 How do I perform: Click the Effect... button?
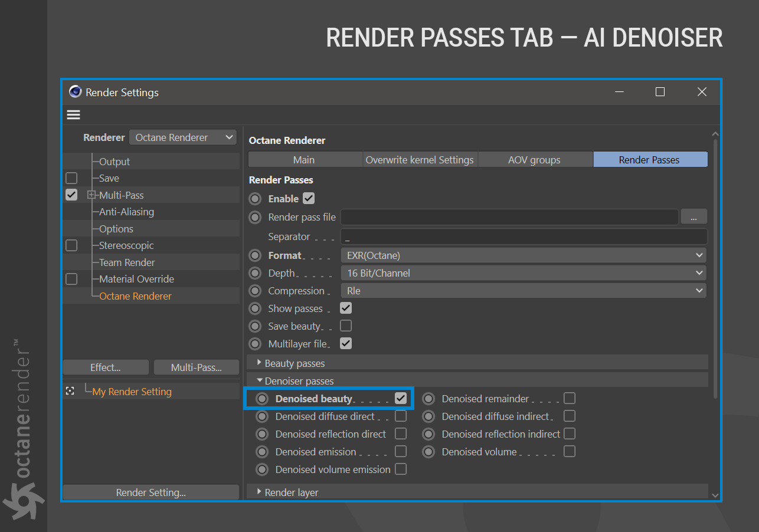click(x=106, y=367)
